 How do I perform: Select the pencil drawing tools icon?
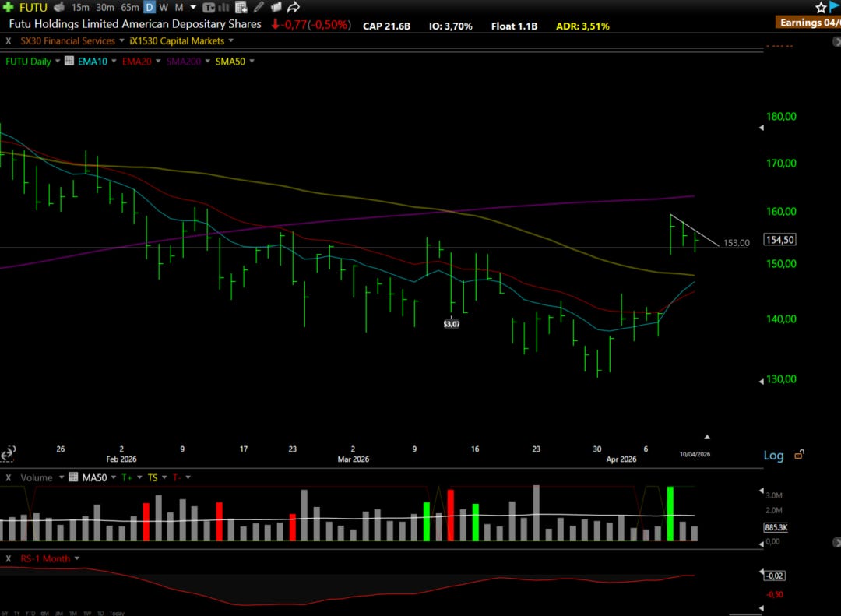(259, 7)
